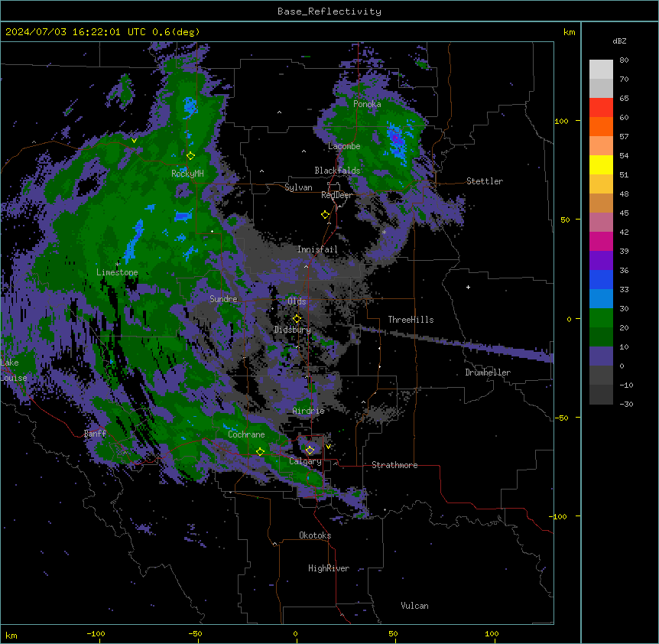
Task: Click the yellow V marker northwest of RockyMH
Action: tap(134, 141)
